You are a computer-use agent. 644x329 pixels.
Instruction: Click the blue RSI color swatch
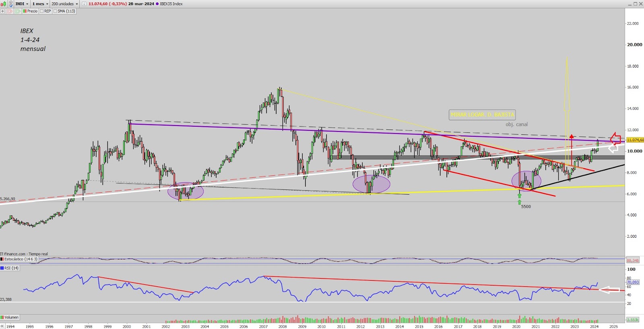[x=2, y=268]
